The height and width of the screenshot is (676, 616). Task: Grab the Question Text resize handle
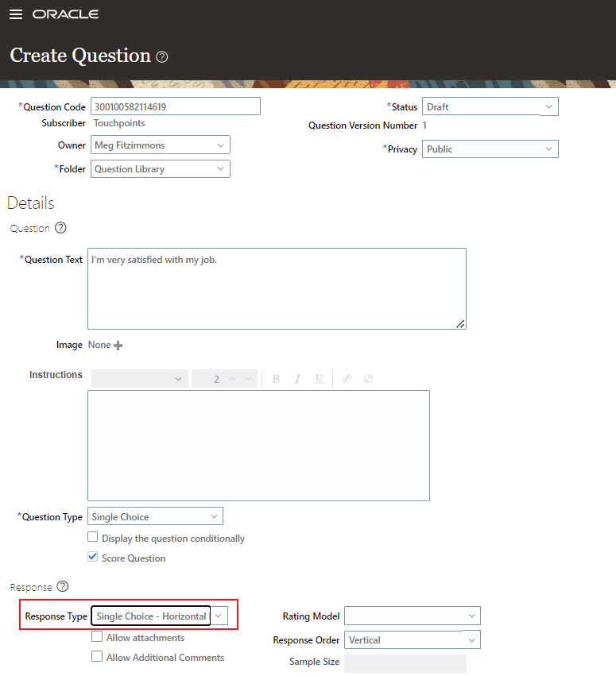[x=460, y=324]
